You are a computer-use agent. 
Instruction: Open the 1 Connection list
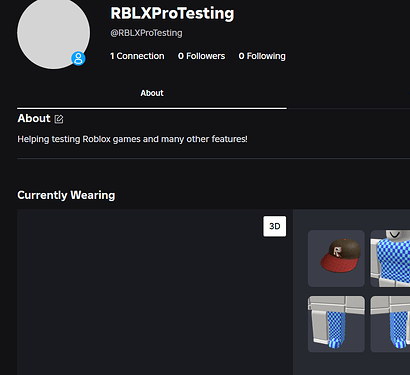click(137, 56)
